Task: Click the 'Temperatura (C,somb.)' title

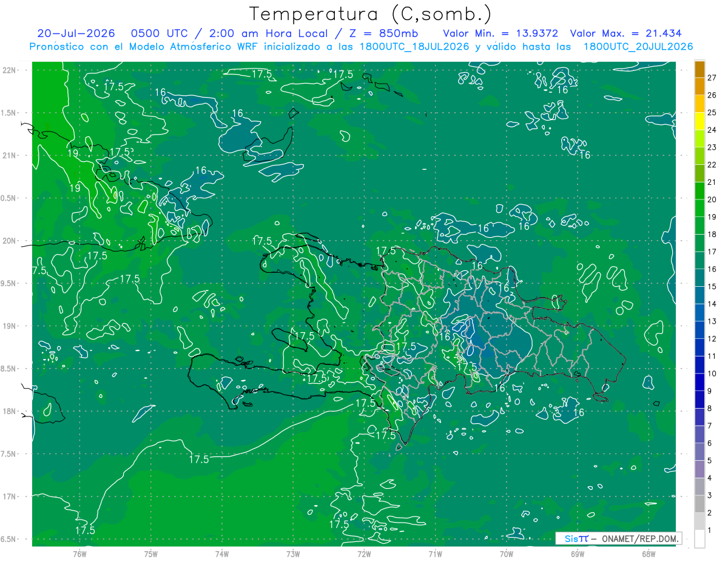Action: pyautogui.click(x=371, y=14)
